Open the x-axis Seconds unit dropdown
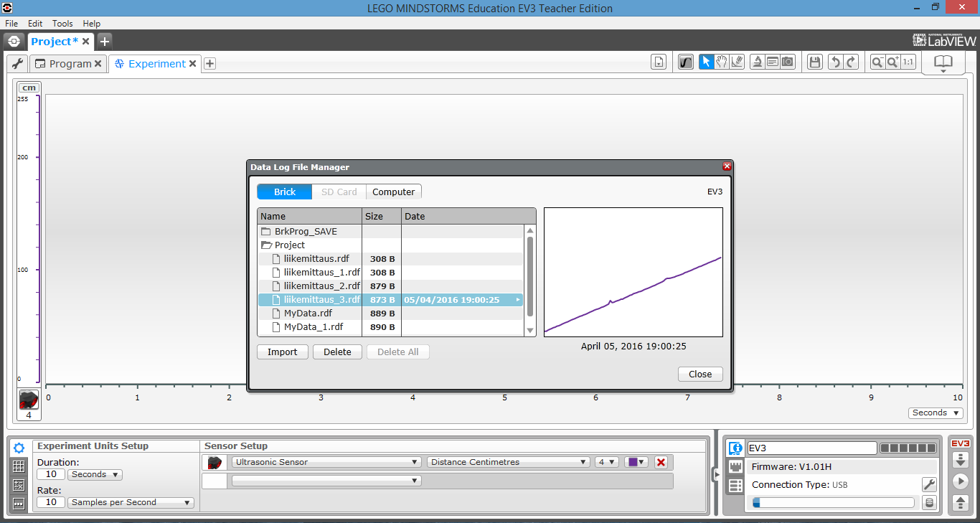Screen dimensions: 980x523 pyautogui.click(x=936, y=413)
